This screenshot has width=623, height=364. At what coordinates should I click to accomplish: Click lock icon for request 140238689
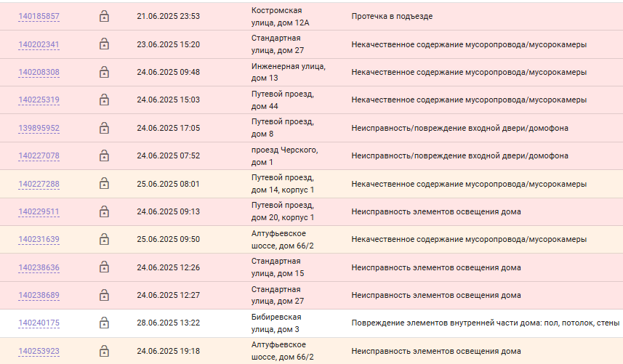click(104, 295)
